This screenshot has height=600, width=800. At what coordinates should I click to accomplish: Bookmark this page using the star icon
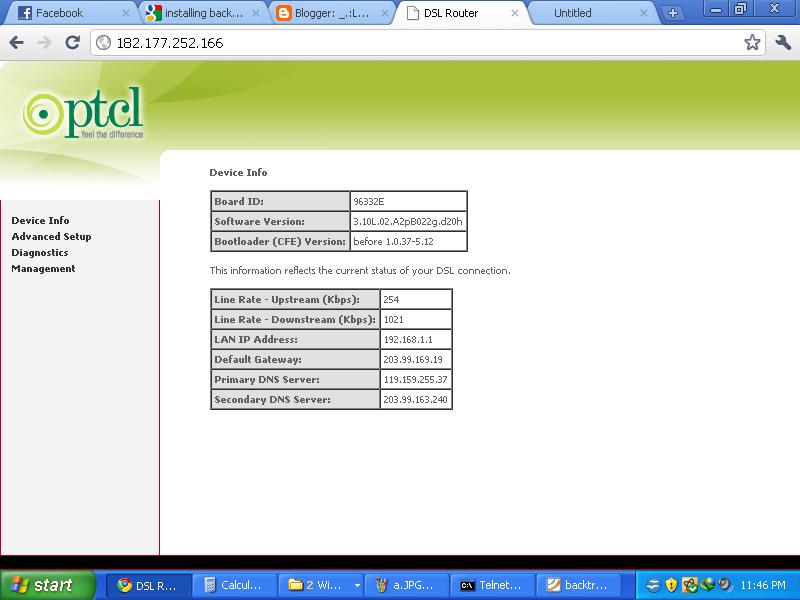pyautogui.click(x=753, y=44)
